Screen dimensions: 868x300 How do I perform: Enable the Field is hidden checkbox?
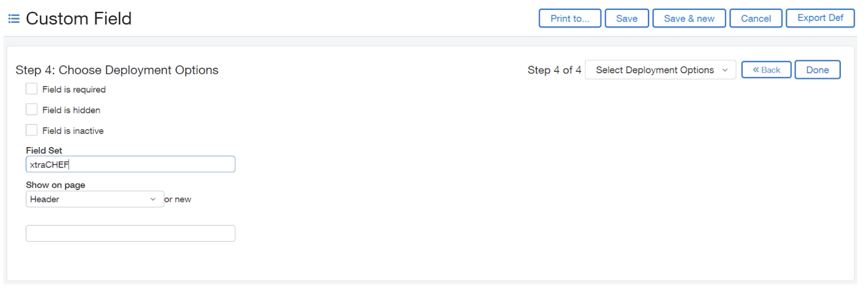click(x=32, y=110)
